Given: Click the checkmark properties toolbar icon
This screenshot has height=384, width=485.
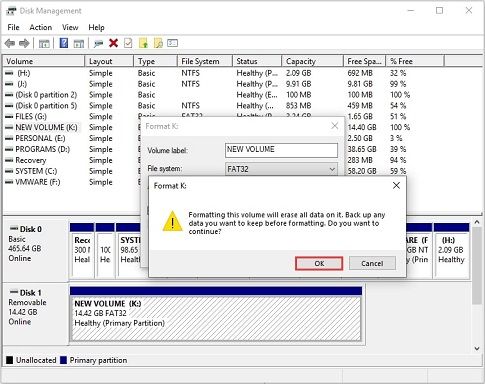Looking at the screenshot, I should pos(128,43).
